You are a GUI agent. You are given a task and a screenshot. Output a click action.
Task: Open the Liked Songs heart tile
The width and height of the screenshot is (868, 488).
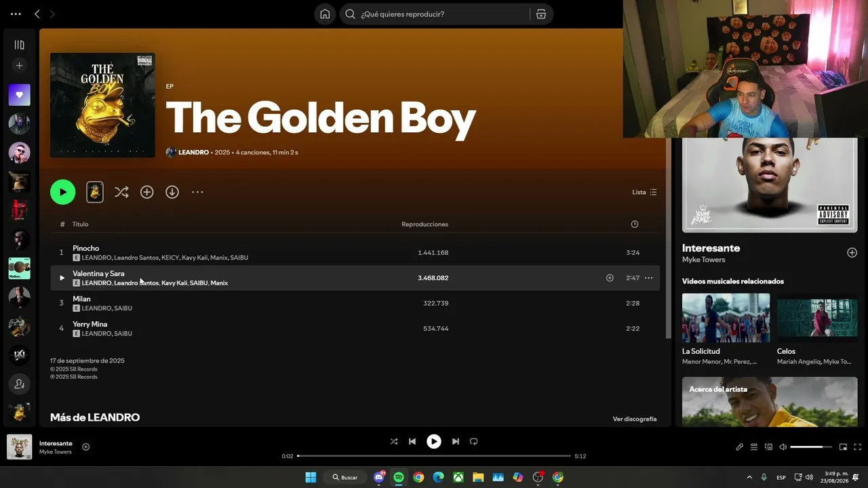tap(19, 95)
